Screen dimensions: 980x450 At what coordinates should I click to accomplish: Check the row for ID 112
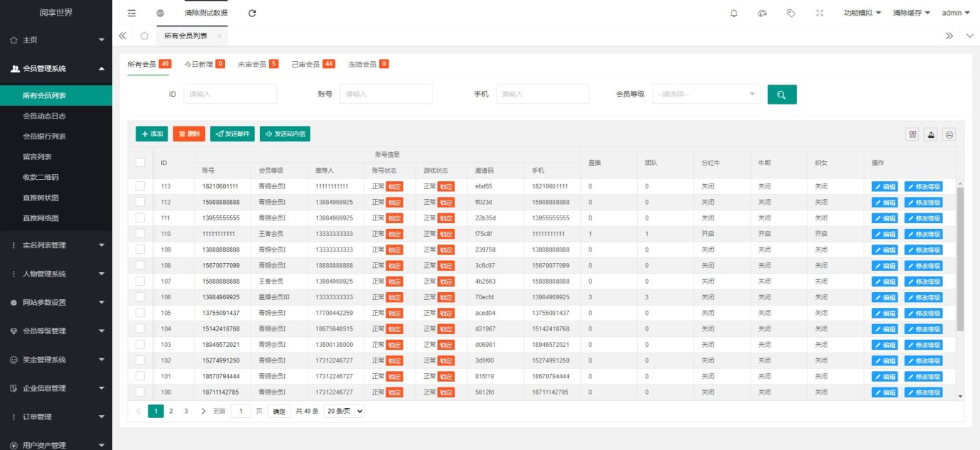click(x=140, y=202)
